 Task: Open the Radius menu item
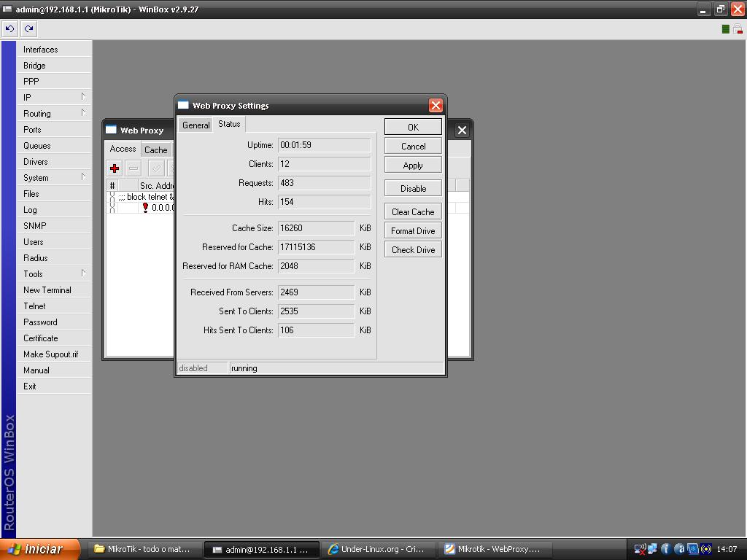pyautogui.click(x=54, y=257)
